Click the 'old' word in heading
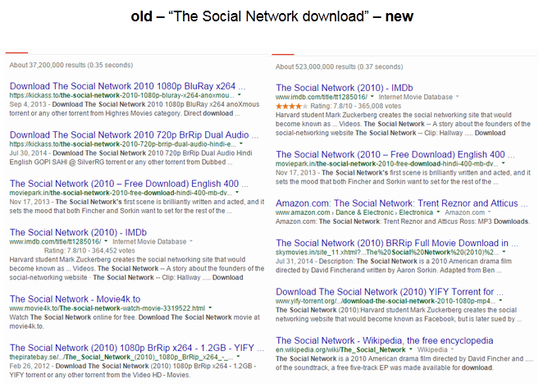The image size is (543, 392). click(142, 16)
